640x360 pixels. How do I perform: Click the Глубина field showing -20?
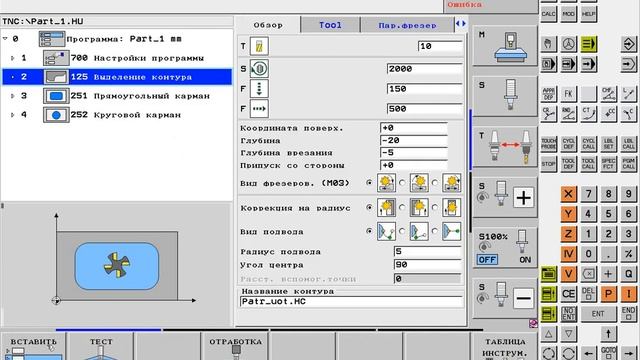pos(414,140)
